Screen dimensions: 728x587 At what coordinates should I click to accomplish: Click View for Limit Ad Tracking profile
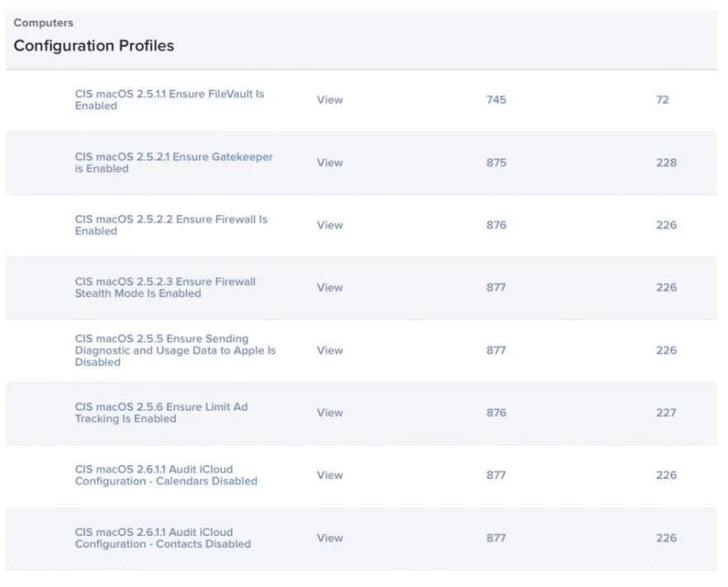click(x=330, y=413)
